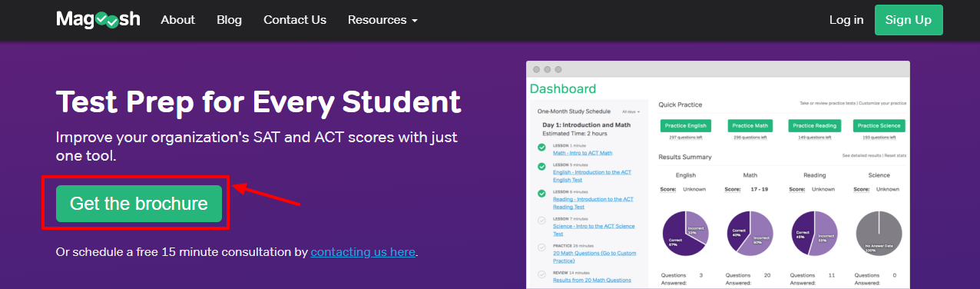Click the green check beside Math intro lesson
The width and height of the screenshot is (980, 289).
click(541, 147)
